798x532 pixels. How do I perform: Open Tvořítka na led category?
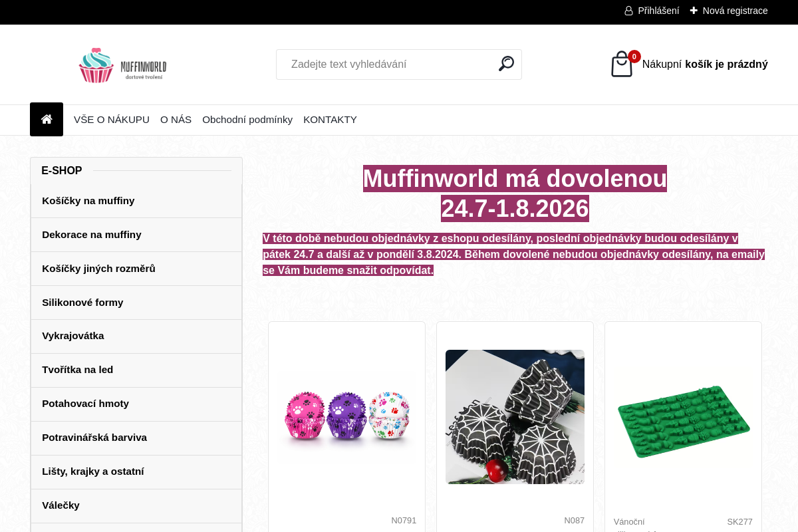(136, 370)
